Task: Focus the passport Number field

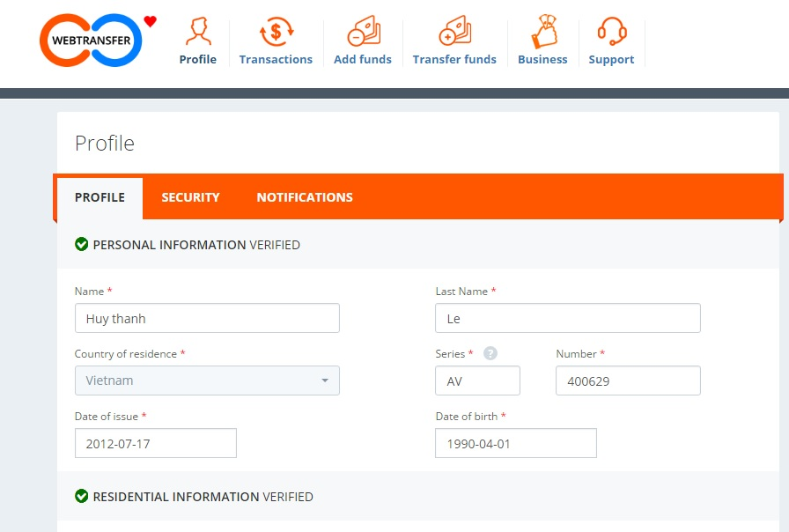Action: 628,381
